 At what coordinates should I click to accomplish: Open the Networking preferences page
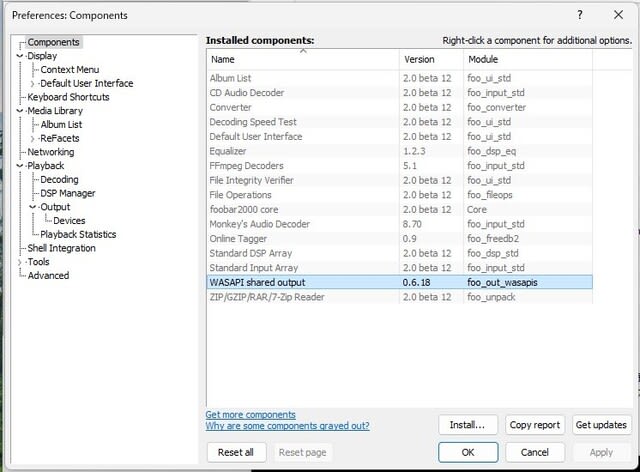pyautogui.click(x=51, y=152)
